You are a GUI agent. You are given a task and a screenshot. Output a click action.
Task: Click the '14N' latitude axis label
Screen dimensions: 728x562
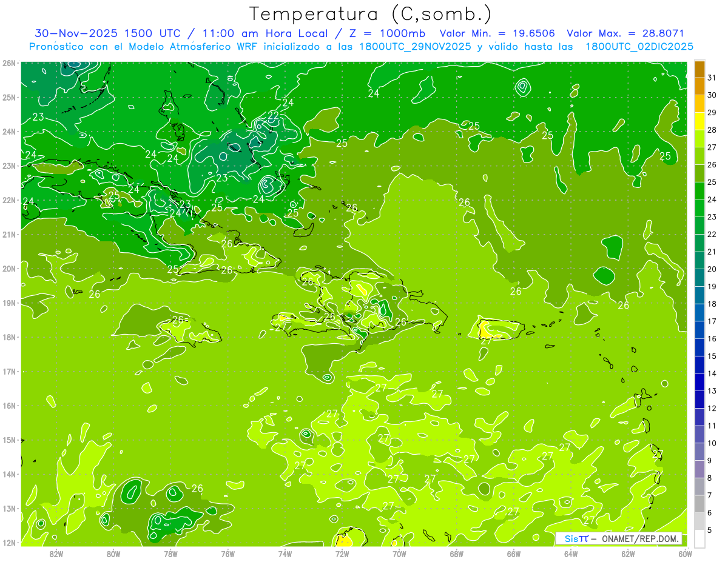pyautogui.click(x=8, y=474)
